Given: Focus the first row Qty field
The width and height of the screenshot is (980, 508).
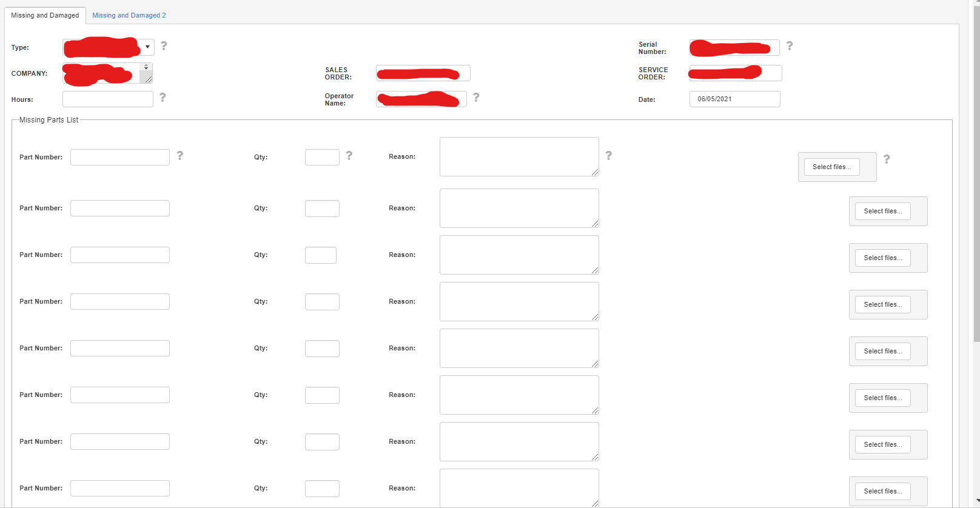Looking at the screenshot, I should [322, 157].
